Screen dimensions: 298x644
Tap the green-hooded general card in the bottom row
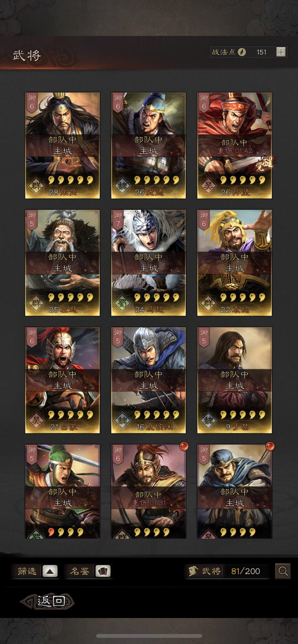coord(62,491)
